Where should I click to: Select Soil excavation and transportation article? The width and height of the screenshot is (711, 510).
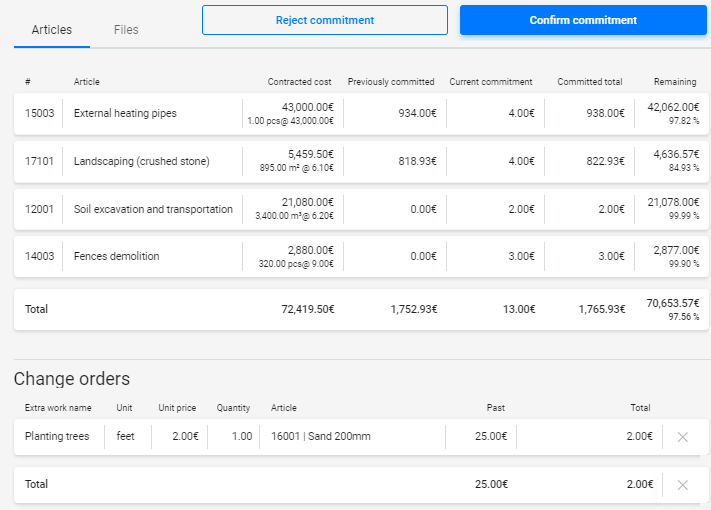[x=153, y=209]
